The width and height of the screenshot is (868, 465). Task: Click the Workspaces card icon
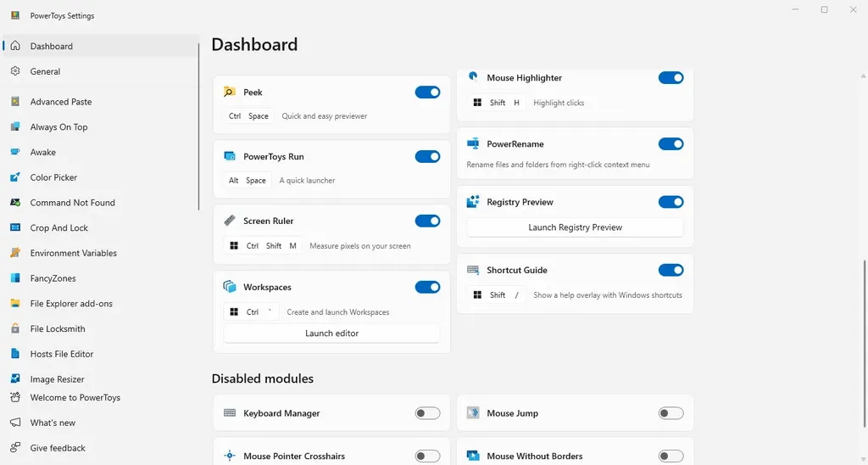click(229, 287)
